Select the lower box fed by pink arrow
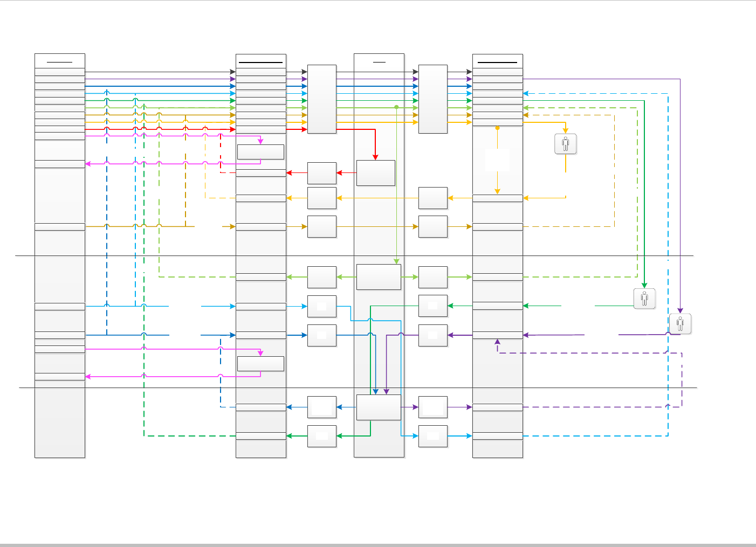 [260, 364]
